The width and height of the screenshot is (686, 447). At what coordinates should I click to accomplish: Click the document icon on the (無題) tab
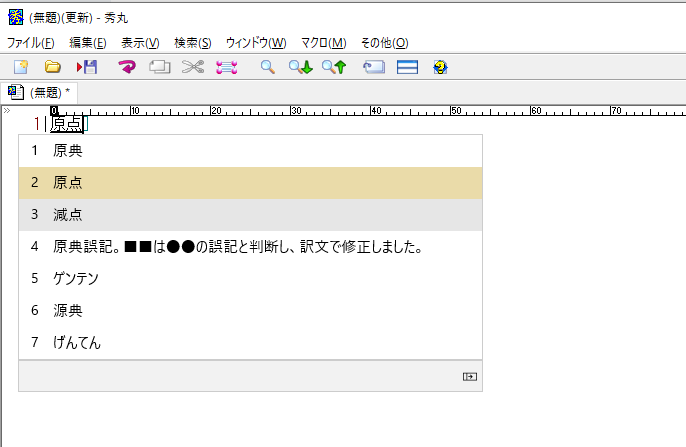[x=16, y=92]
